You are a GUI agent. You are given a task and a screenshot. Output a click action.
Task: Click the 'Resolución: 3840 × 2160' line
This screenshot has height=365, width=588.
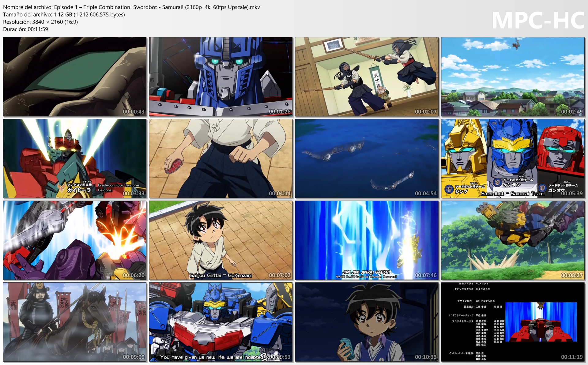point(40,22)
